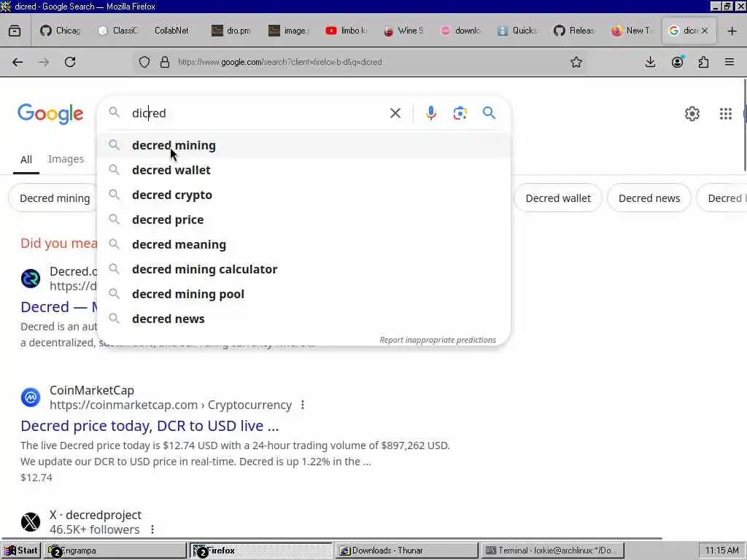Start voice search with microphone icon
Viewport: 747px width, 560px height.
tap(431, 113)
